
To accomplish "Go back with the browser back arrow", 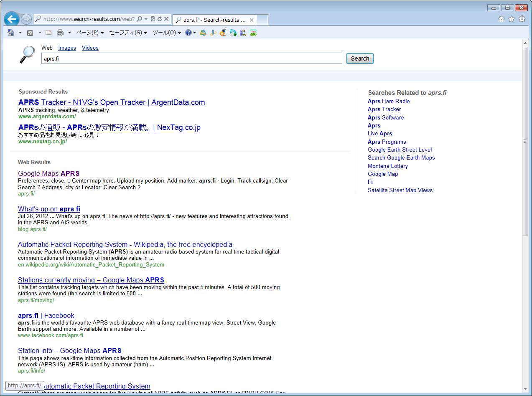I will [11, 19].
